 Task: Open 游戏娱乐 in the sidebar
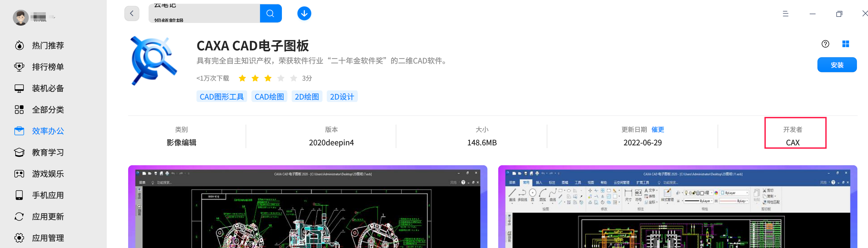coord(39,174)
